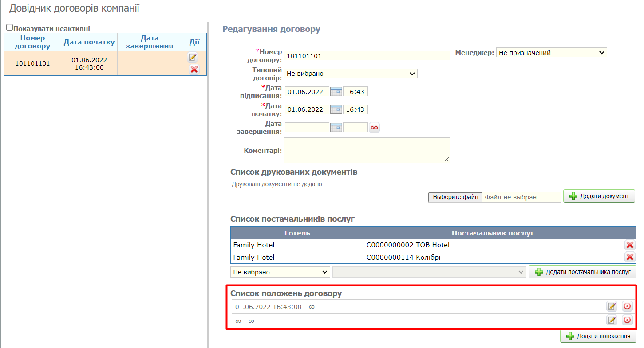This screenshot has width=644, height=348.
Task: Open hotel dropdown showing 'Не вибрано'
Action: [280, 272]
